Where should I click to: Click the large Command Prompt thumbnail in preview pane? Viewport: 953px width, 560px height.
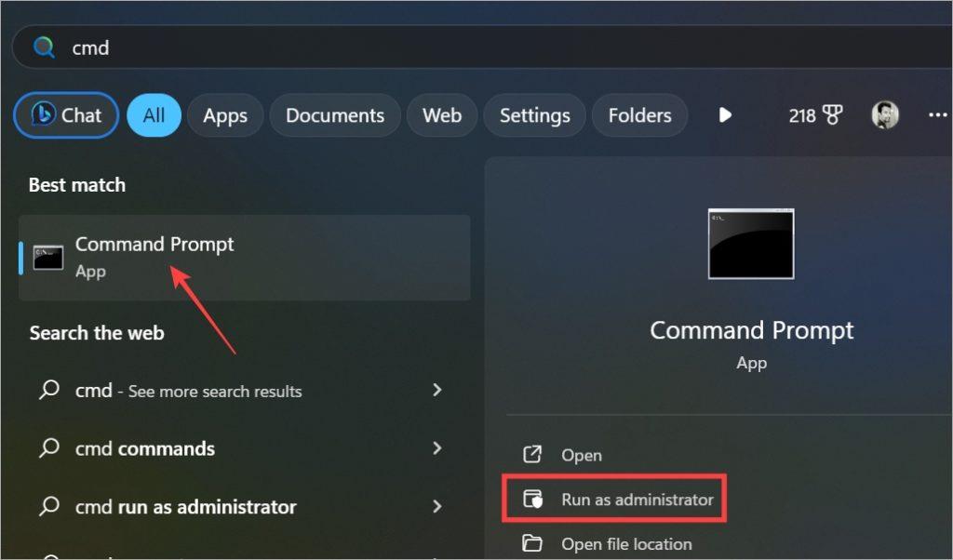(x=751, y=244)
